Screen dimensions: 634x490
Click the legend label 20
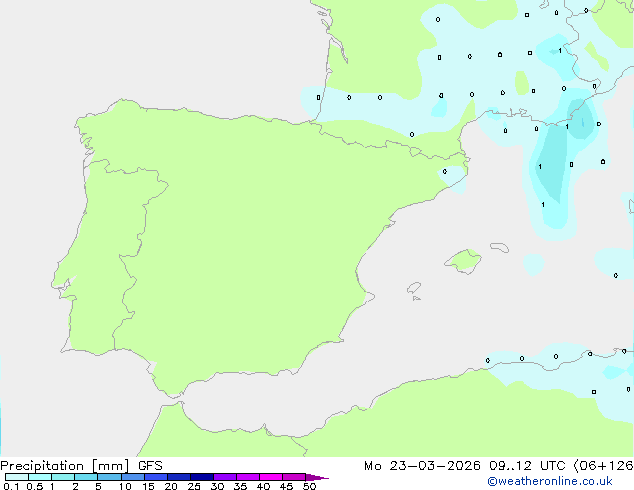click(171, 486)
